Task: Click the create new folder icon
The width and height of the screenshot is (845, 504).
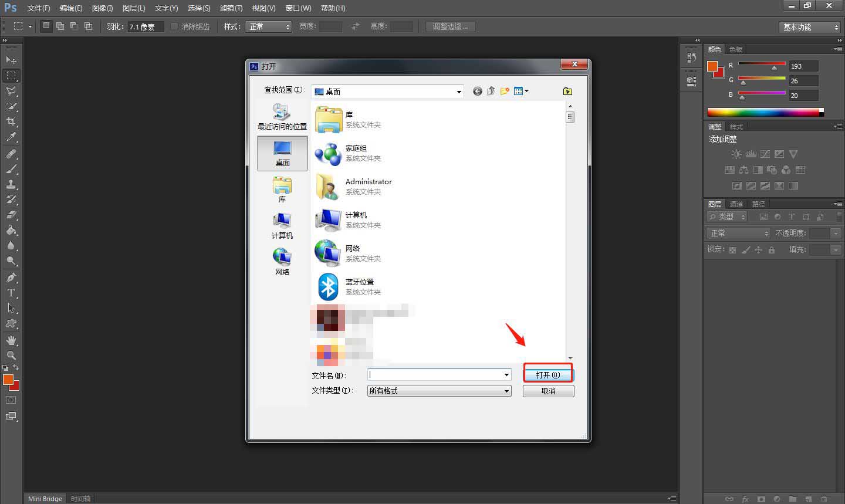Action: point(505,91)
